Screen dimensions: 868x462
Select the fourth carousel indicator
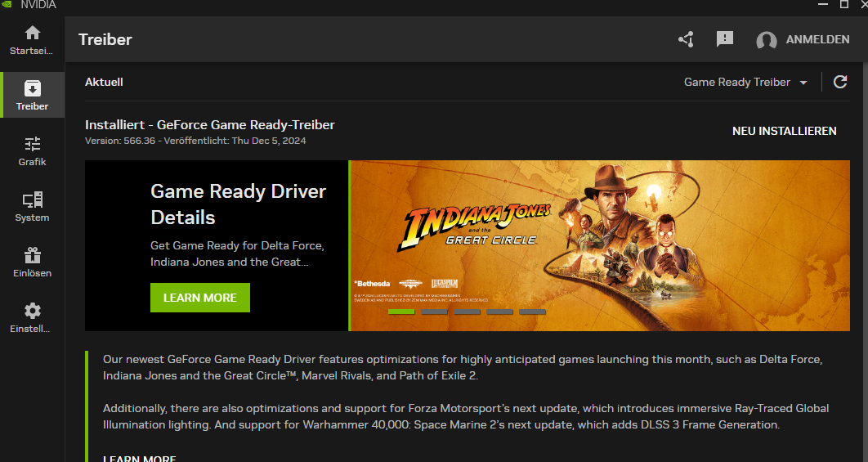499,312
